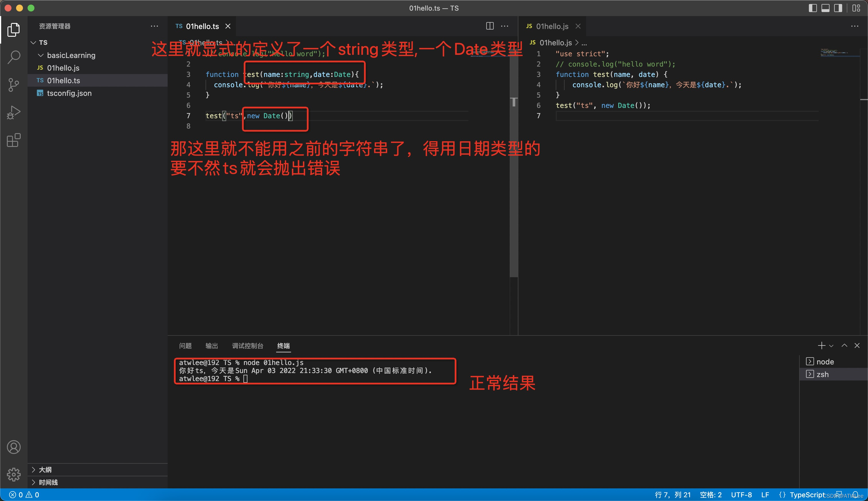868x501 pixels.
Task: Switch to the 问题 problems tab
Action: pyautogui.click(x=185, y=346)
